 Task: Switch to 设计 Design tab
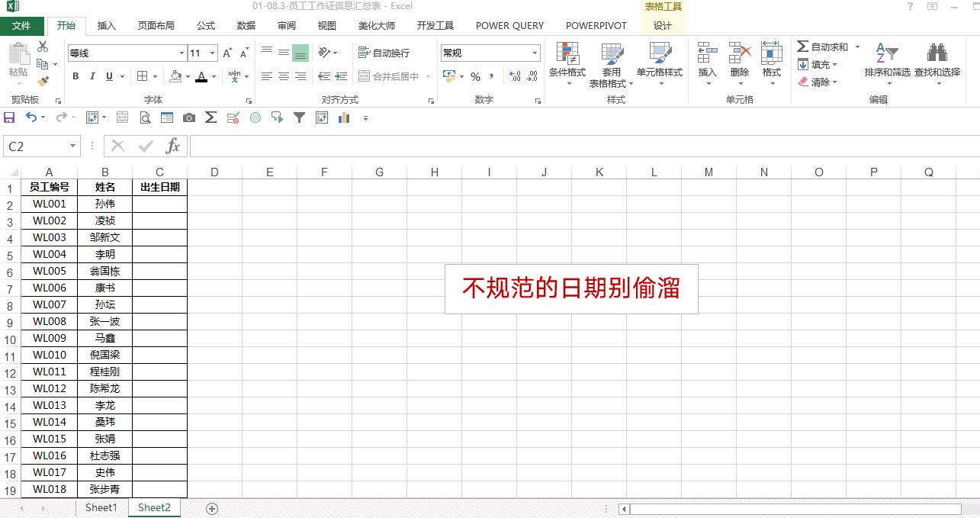click(x=663, y=25)
